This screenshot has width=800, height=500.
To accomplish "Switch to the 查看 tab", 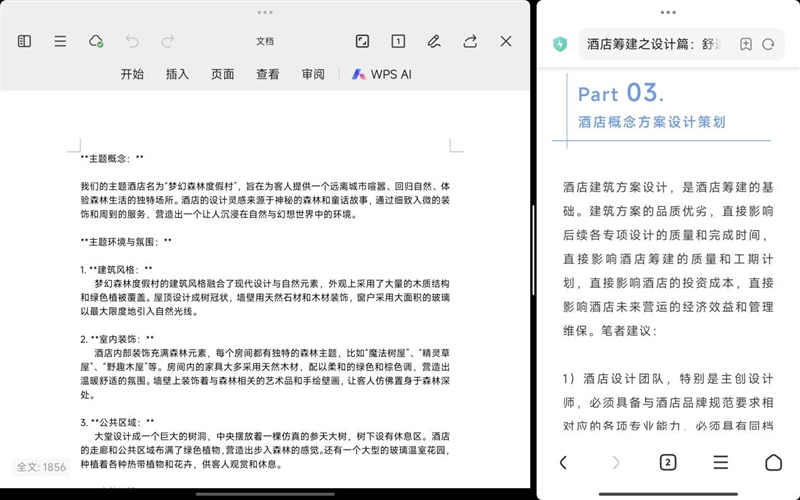I will (x=267, y=74).
